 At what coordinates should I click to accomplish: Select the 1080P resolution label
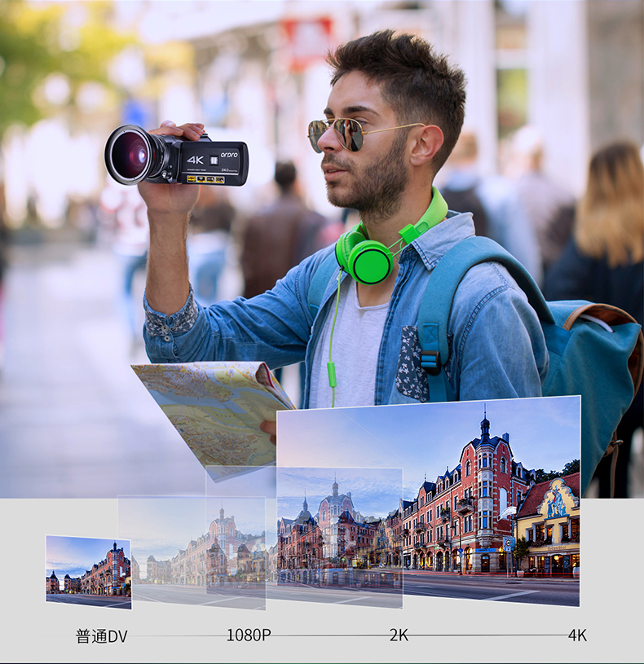coord(249,635)
